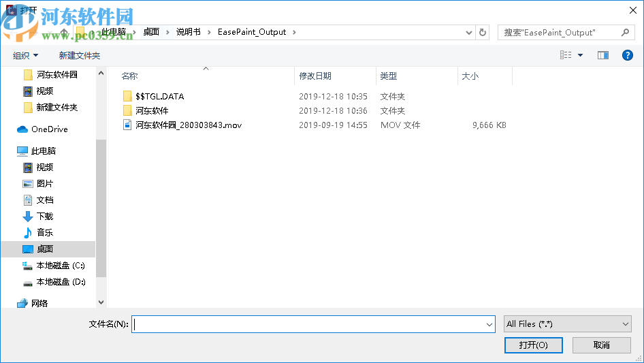Viewport: 644px width, 363px height.
Task: Click date 2019-12-18 10:36
Action: [333, 110]
